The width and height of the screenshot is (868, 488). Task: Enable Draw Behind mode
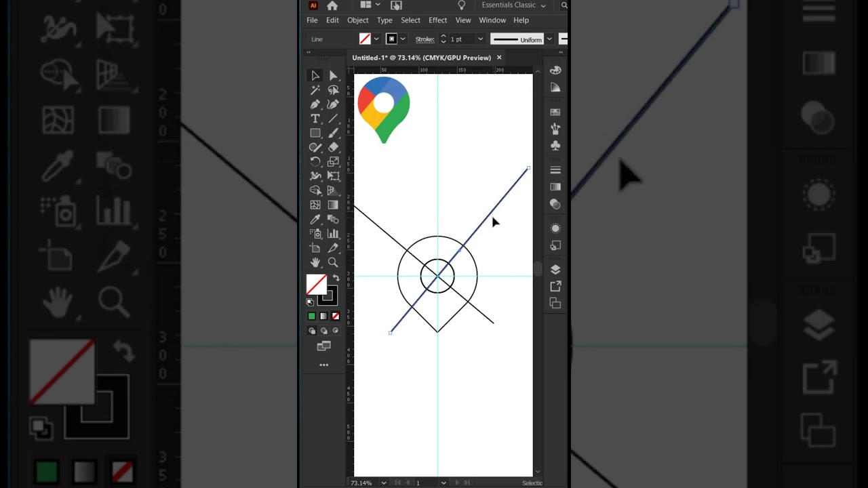pos(323,331)
